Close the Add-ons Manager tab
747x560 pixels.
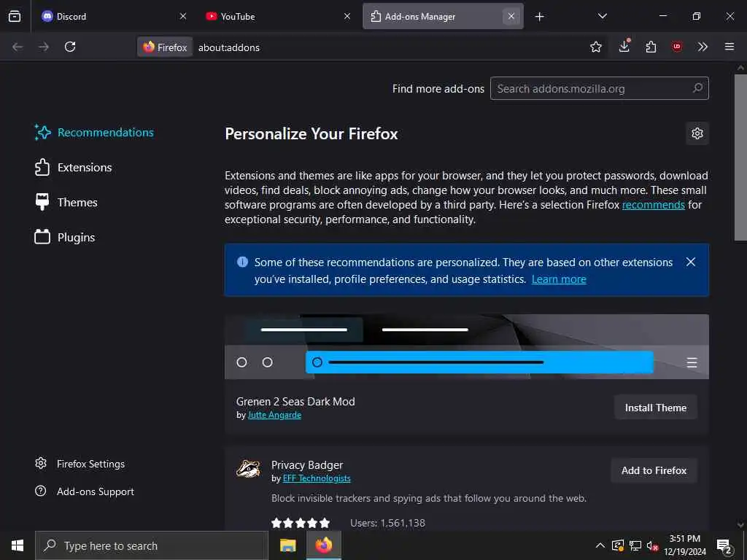coord(511,16)
